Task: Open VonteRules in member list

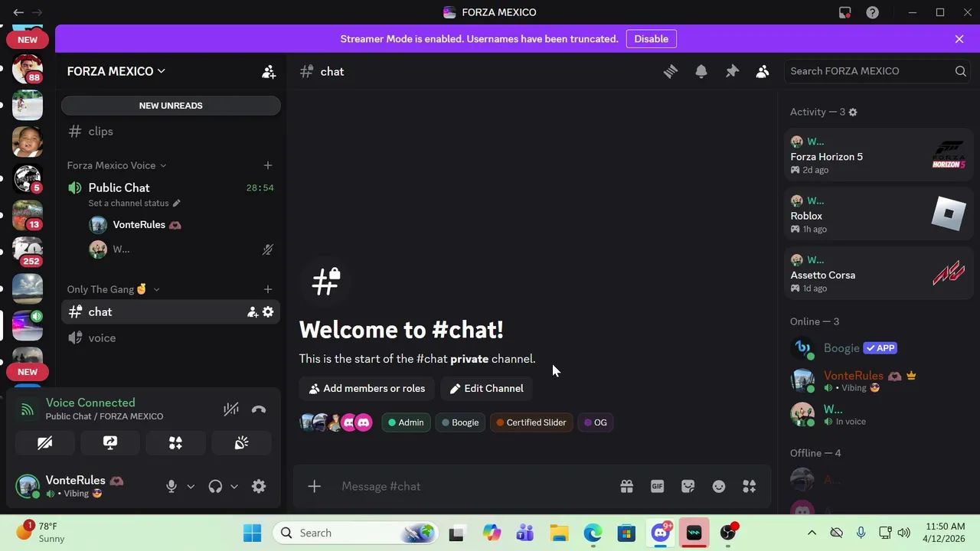Action: click(878, 381)
